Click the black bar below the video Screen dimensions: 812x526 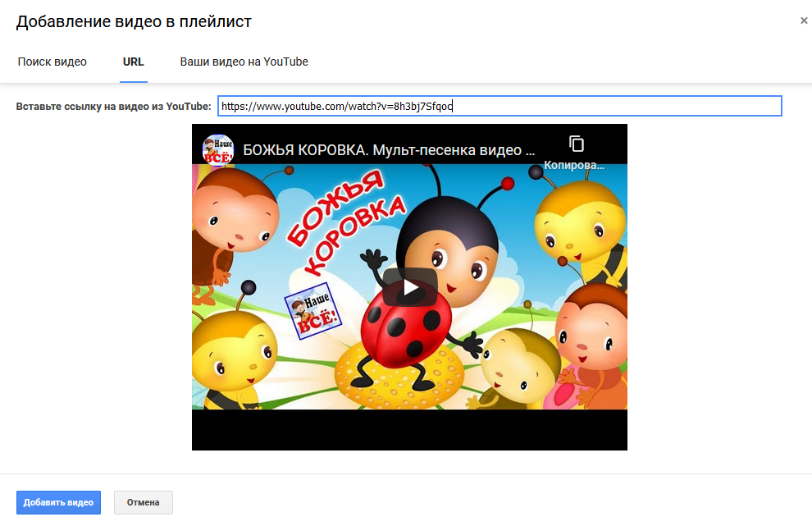409,430
